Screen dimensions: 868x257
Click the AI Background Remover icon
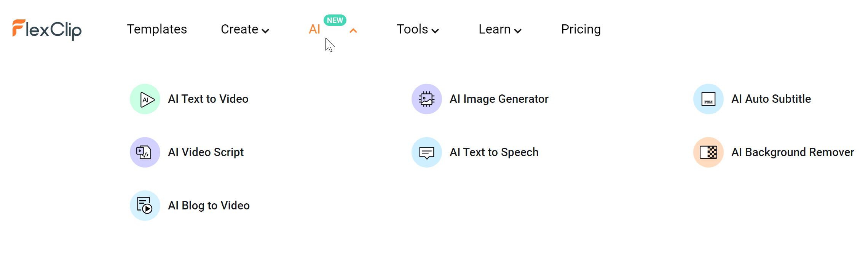[708, 152]
